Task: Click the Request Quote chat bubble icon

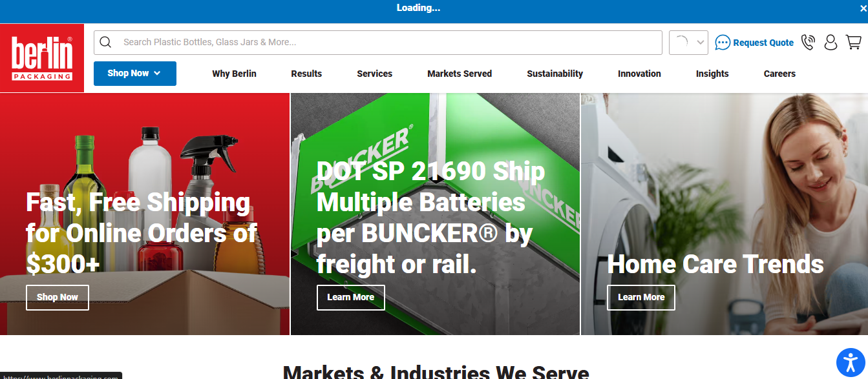Action: click(x=723, y=43)
